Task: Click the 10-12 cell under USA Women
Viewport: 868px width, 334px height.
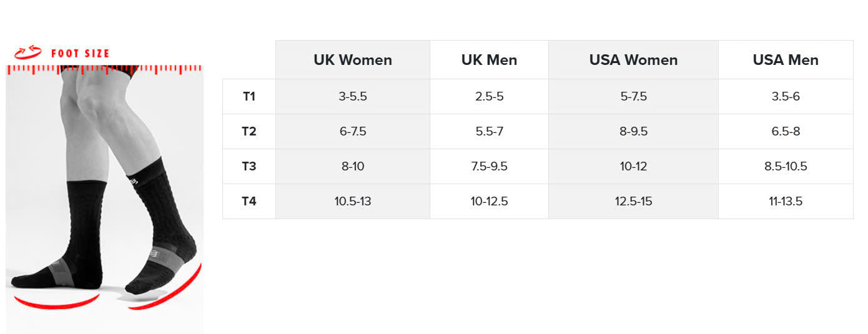Action: click(633, 167)
